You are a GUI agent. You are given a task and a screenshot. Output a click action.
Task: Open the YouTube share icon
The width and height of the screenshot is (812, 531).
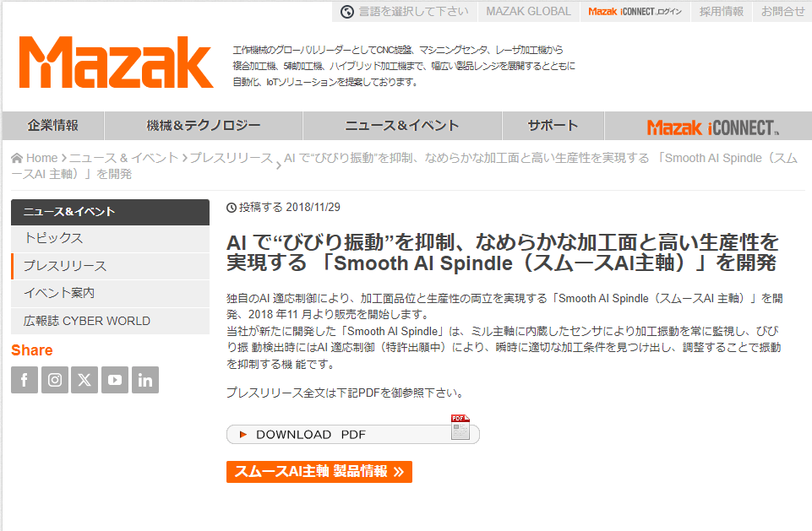[115, 380]
